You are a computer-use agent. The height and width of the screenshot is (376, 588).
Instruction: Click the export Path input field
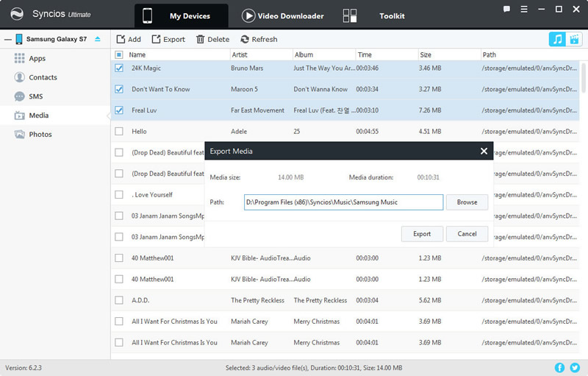click(343, 202)
